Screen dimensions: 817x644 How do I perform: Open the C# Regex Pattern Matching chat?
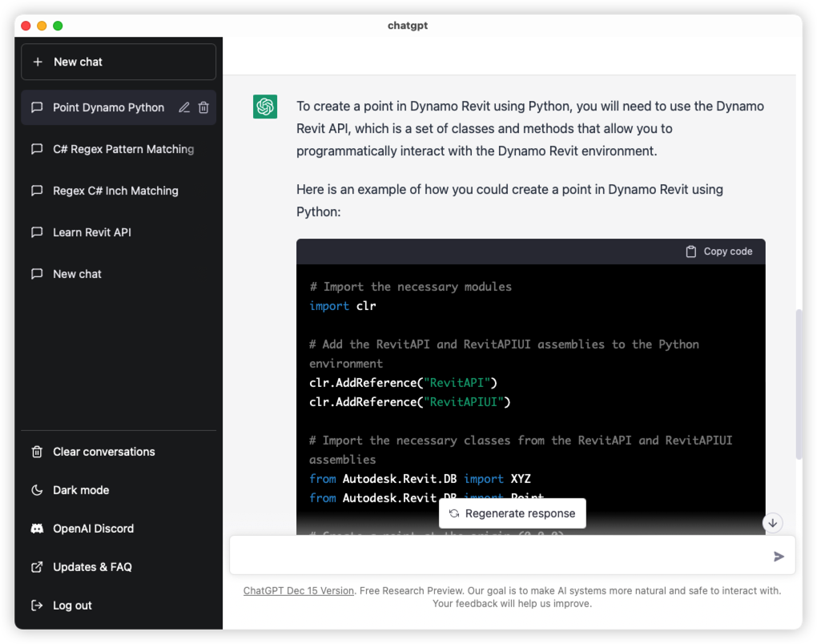[x=123, y=149]
